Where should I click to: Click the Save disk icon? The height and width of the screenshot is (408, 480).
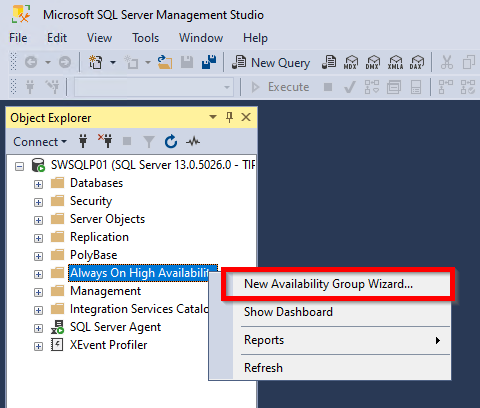(x=187, y=62)
